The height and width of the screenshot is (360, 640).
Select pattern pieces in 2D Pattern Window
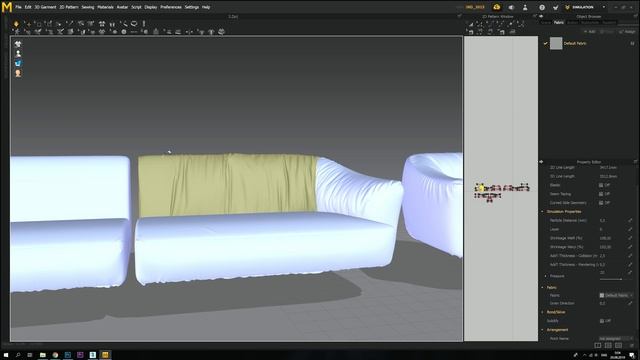pyautogui.click(x=502, y=192)
